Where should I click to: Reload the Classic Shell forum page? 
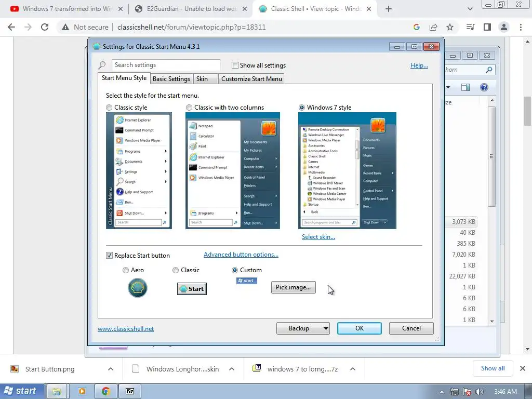[x=45, y=27]
